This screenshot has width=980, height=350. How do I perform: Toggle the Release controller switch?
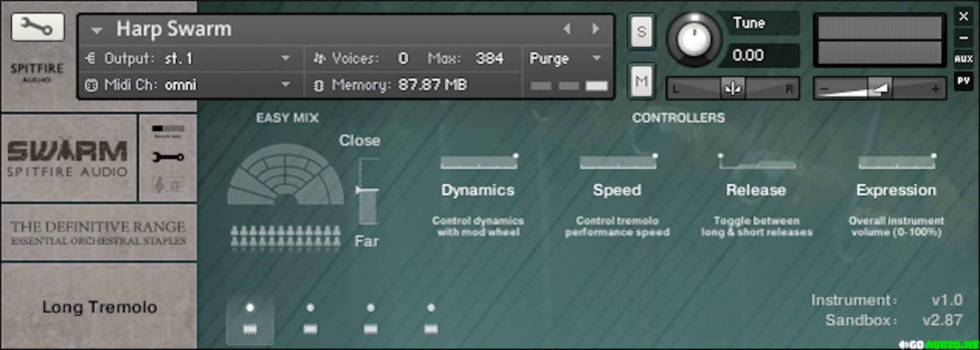pyautogui.click(x=757, y=162)
